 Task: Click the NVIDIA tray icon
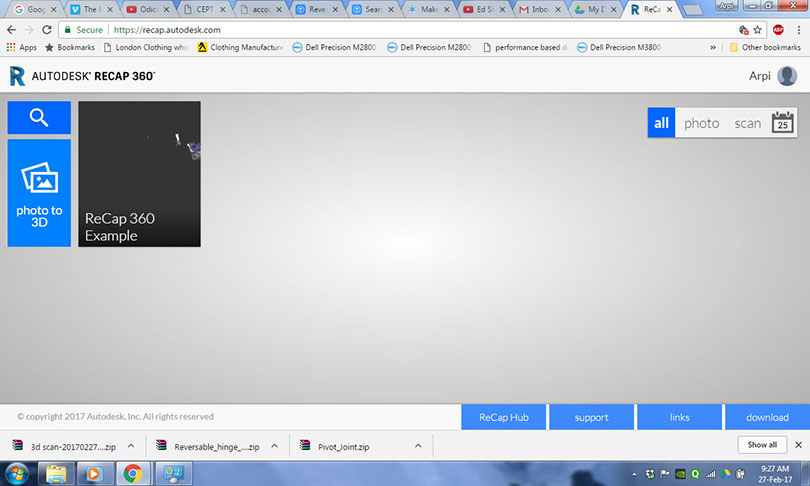tap(680, 474)
